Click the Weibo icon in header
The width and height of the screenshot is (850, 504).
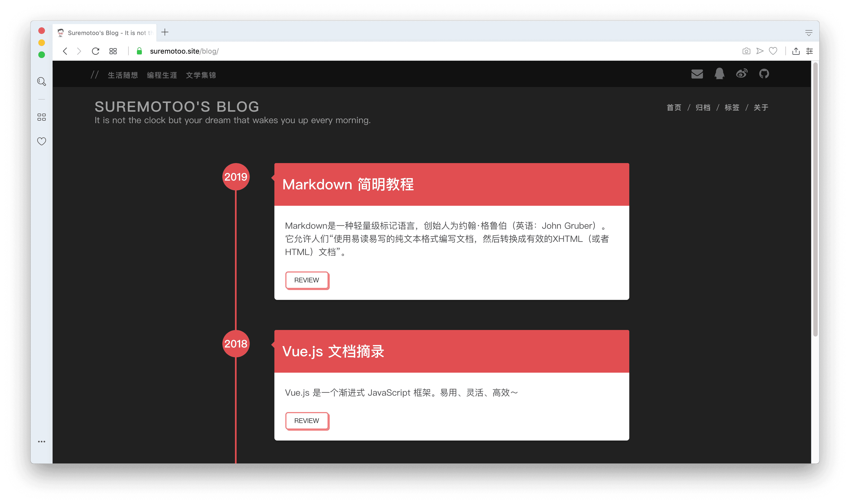click(742, 73)
